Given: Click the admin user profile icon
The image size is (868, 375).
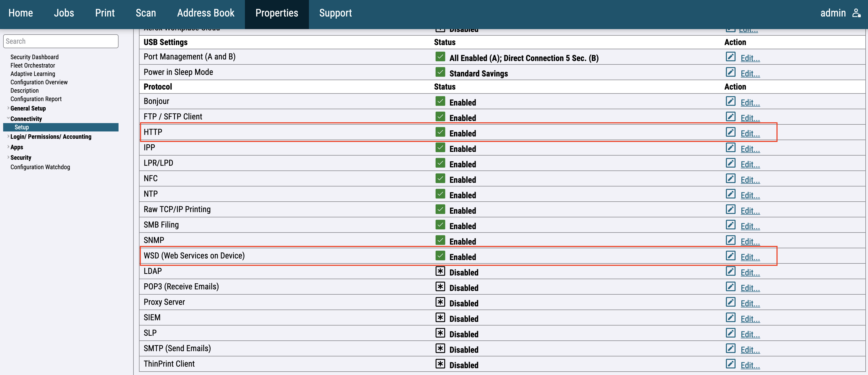Looking at the screenshot, I should tap(856, 13).
